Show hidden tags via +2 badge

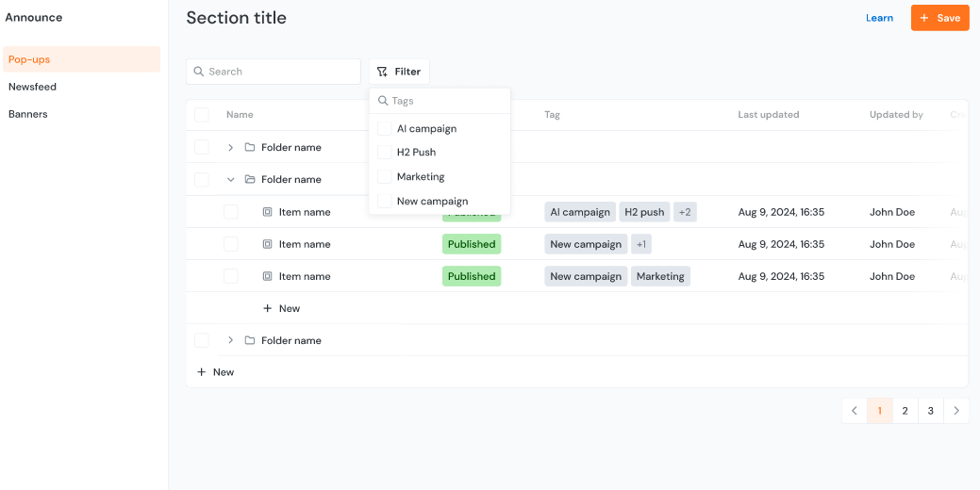pos(685,213)
